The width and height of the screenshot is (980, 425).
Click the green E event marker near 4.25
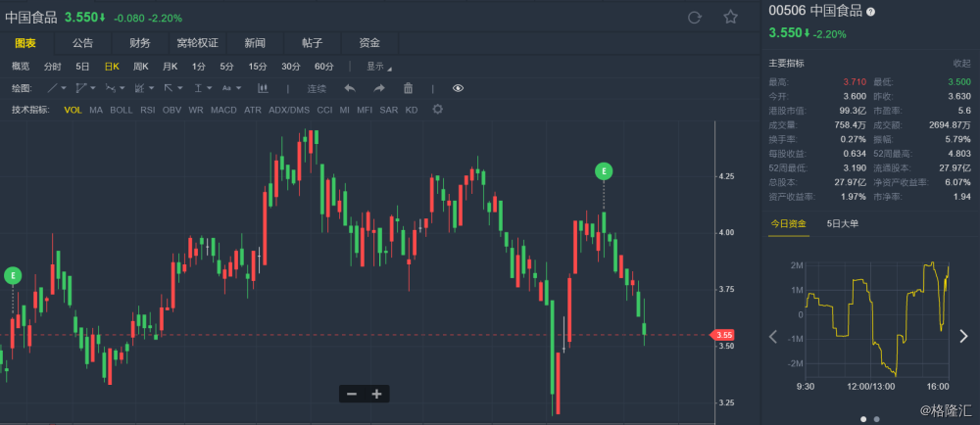coord(604,171)
